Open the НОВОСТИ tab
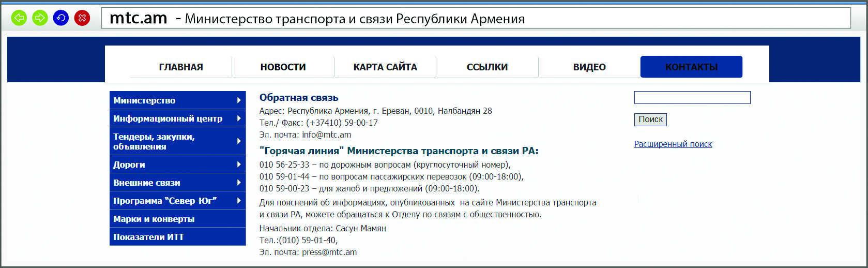This screenshot has height=268, width=868. click(x=283, y=67)
